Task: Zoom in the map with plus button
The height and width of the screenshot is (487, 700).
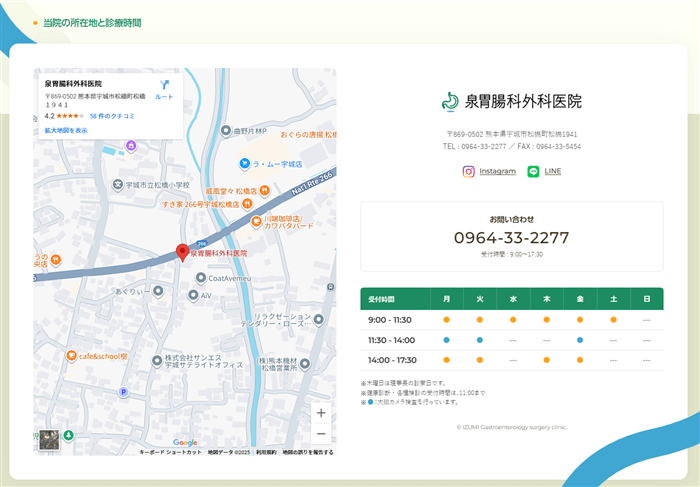Action: pyautogui.click(x=321, y=413)
